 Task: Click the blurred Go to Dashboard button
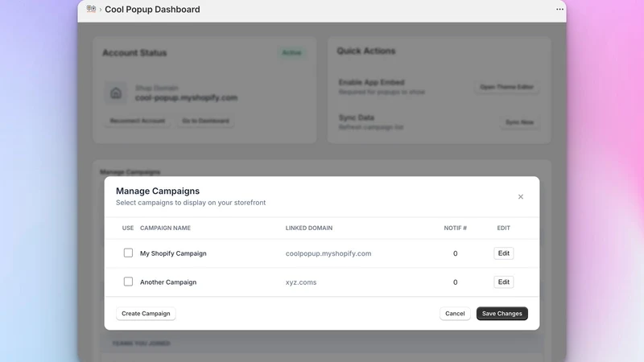[205, 121]
